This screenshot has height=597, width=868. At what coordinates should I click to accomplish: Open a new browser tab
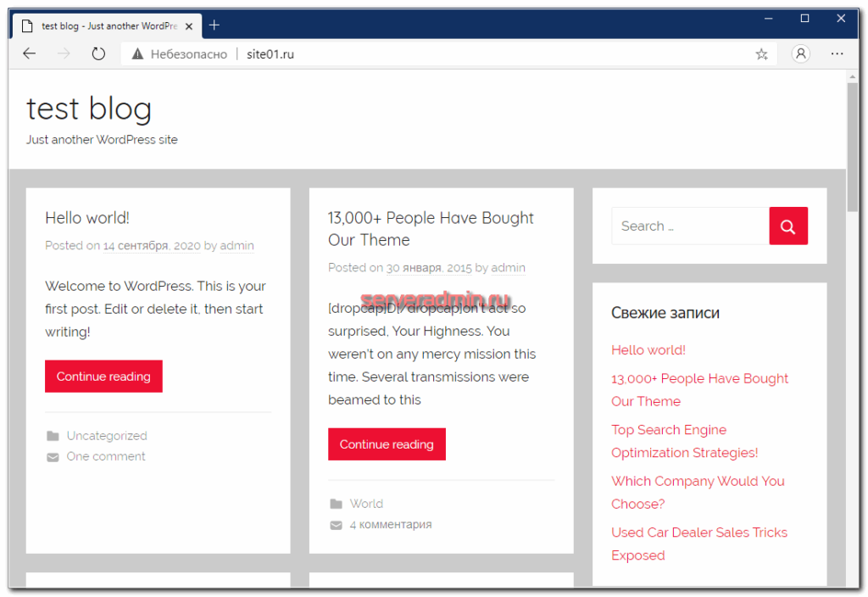214,25
